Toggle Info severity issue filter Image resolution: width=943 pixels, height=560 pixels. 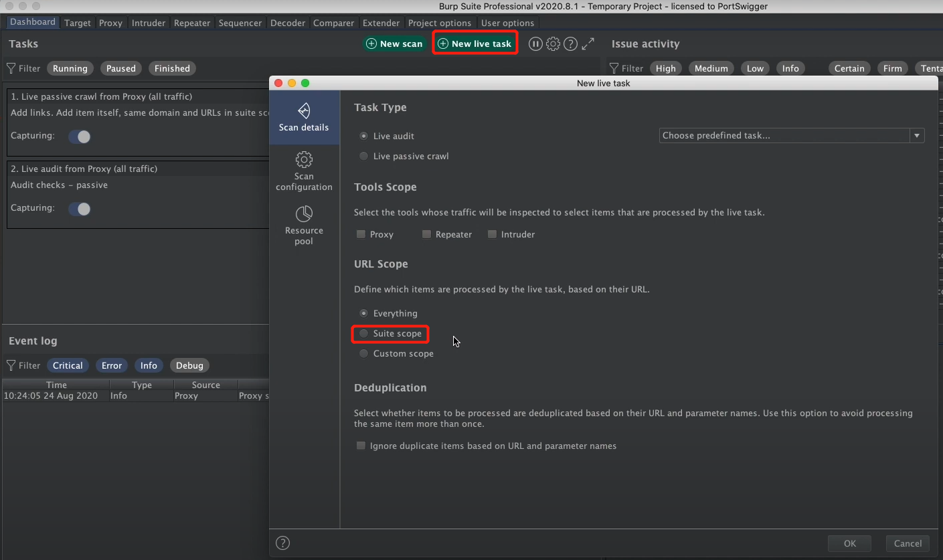point(790,68)
